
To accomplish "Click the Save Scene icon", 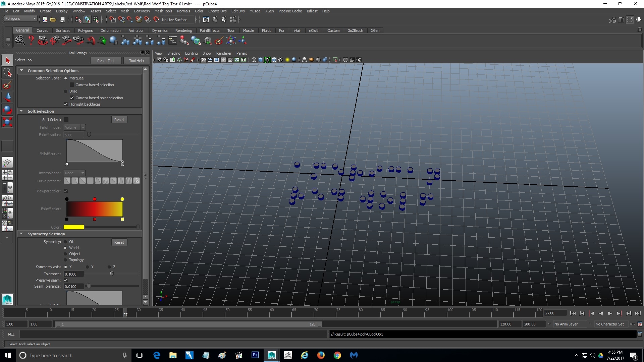I will click(x=62, y=20).
